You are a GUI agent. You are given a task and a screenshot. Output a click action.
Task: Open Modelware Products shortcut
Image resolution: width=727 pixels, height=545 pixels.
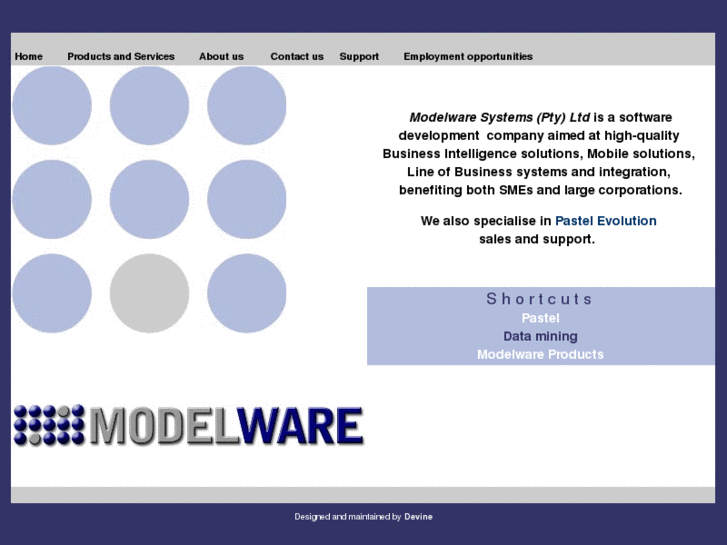pos(541,354)
